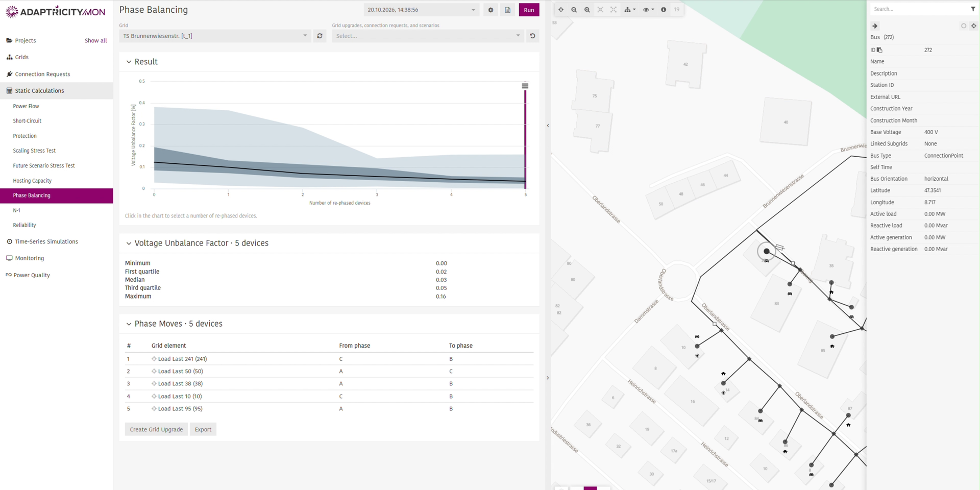
Task: Open the report document icon beside Run
Action: click(507, 10)
